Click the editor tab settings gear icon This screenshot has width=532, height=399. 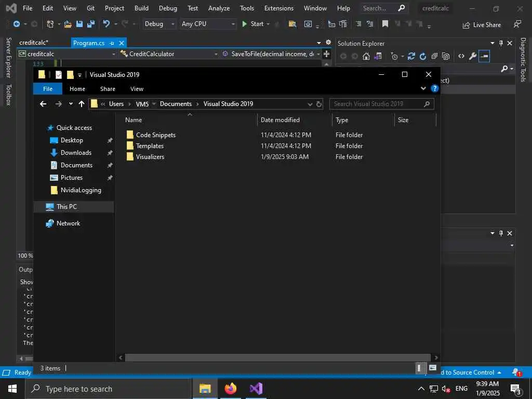(328, 43)
